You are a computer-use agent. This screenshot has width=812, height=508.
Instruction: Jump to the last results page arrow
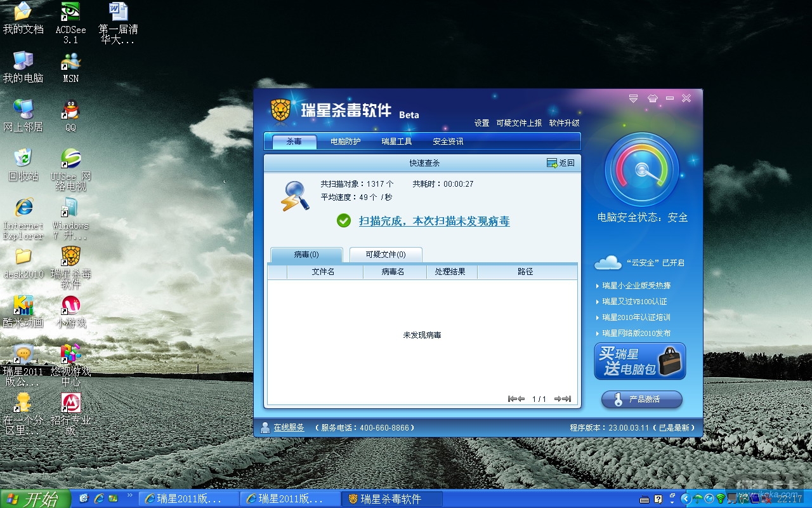(567, 399)
